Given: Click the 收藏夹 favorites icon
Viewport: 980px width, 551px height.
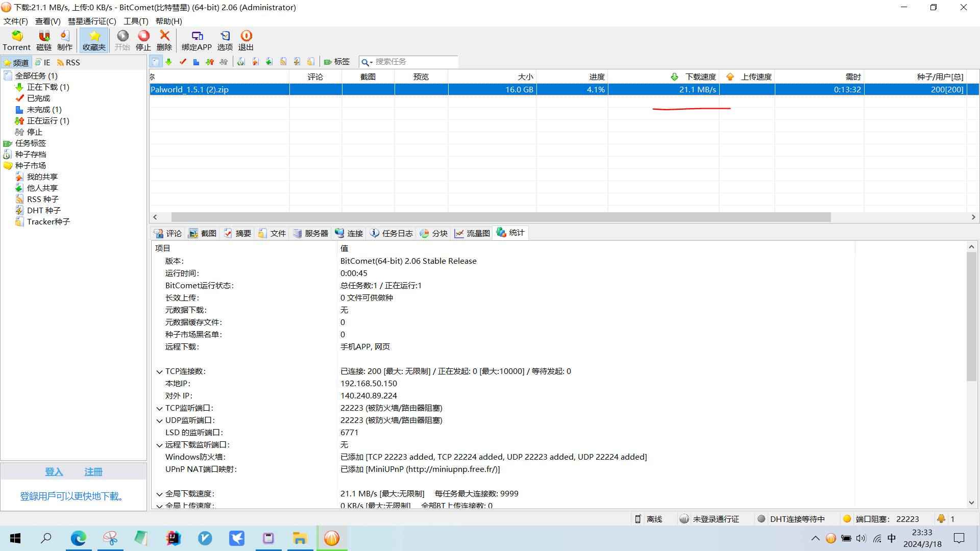Looking at the screenshot, I should (x=93, y=40).
